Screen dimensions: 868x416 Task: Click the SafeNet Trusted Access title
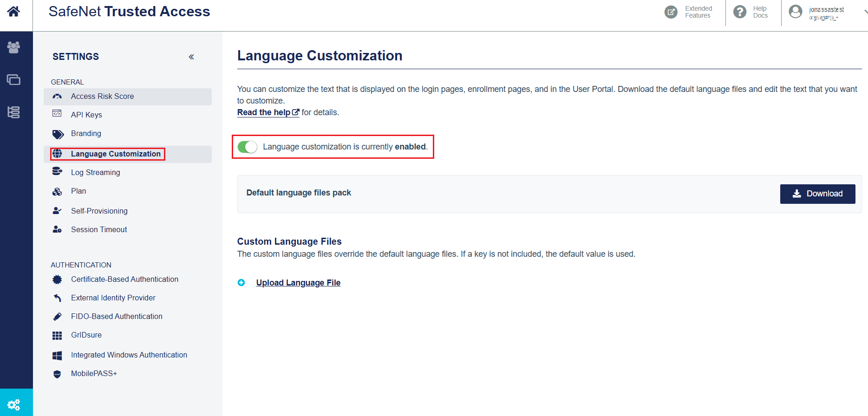129,12
